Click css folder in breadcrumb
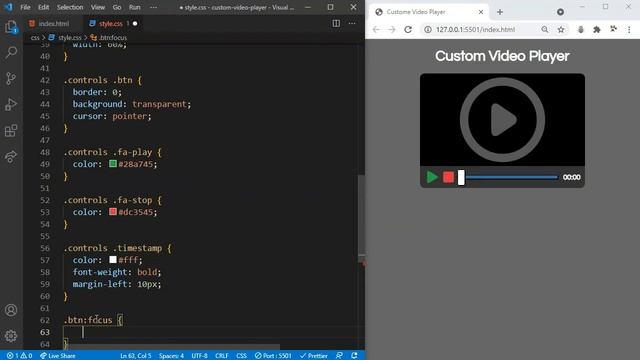Image resolution: width=640 pixels, height=360 pixels. [x=35, y=38]
